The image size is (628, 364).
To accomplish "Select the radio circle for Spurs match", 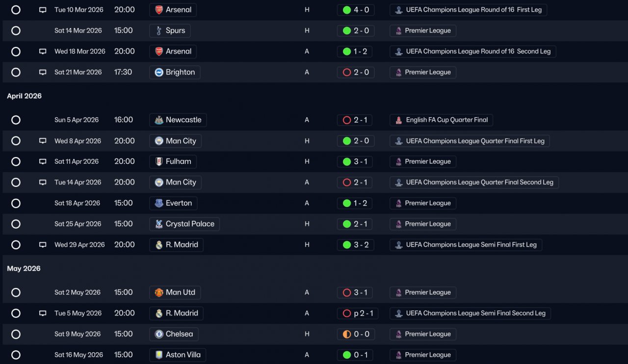I will (16, 30).
